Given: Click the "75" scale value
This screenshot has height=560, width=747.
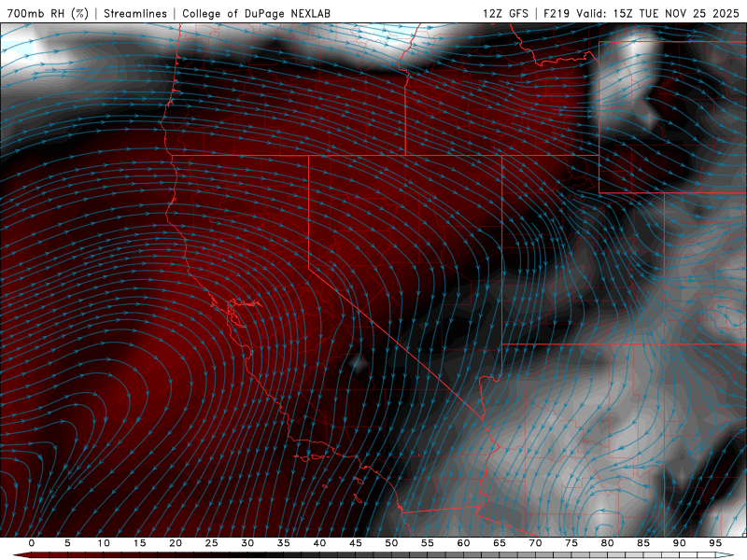Looking at the screenshot, I should pyautogui.click(x=571, y=543).
